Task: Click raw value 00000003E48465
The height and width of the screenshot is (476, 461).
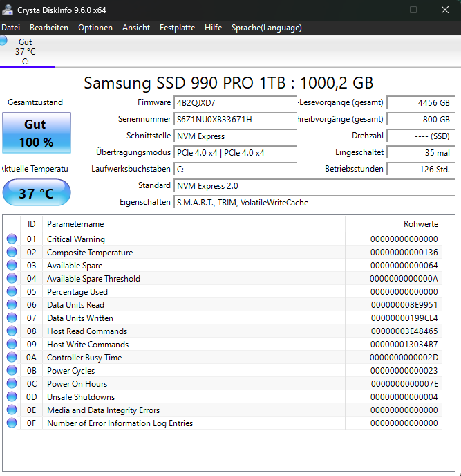Action: (404, 331)
